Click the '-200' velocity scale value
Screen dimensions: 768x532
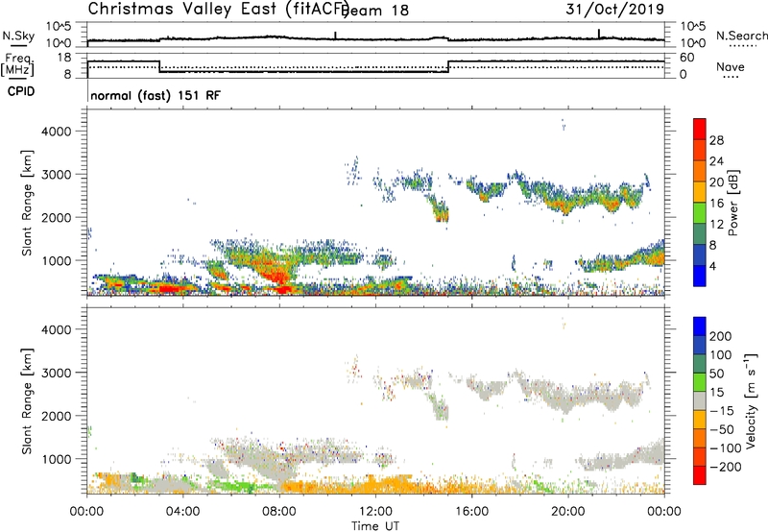725,467
